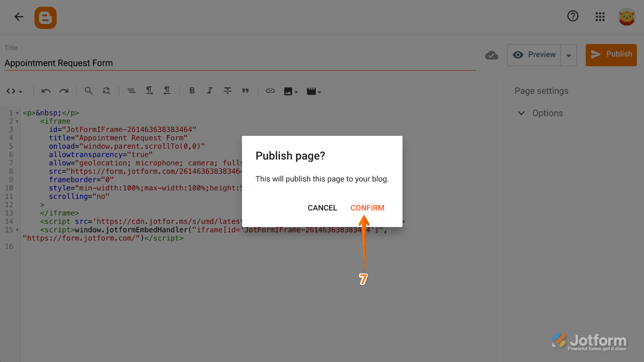Click the title="Appointment Request Form" line
The width and height of the screenshot is (644, 362).
[119, 138]
